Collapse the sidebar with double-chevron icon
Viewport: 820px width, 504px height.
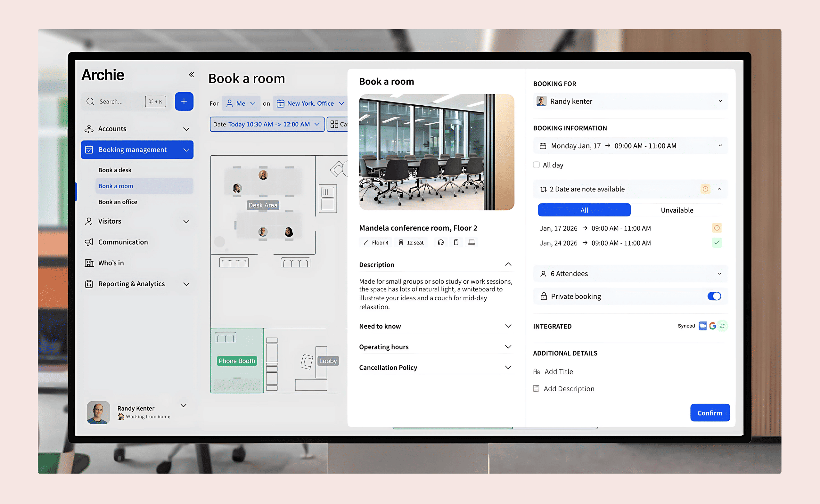191,74
